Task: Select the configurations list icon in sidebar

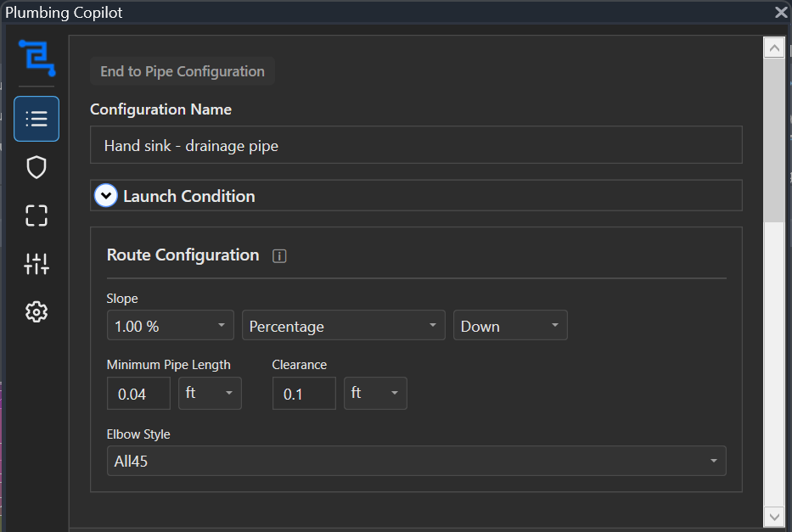Action: tap(37, 119)
